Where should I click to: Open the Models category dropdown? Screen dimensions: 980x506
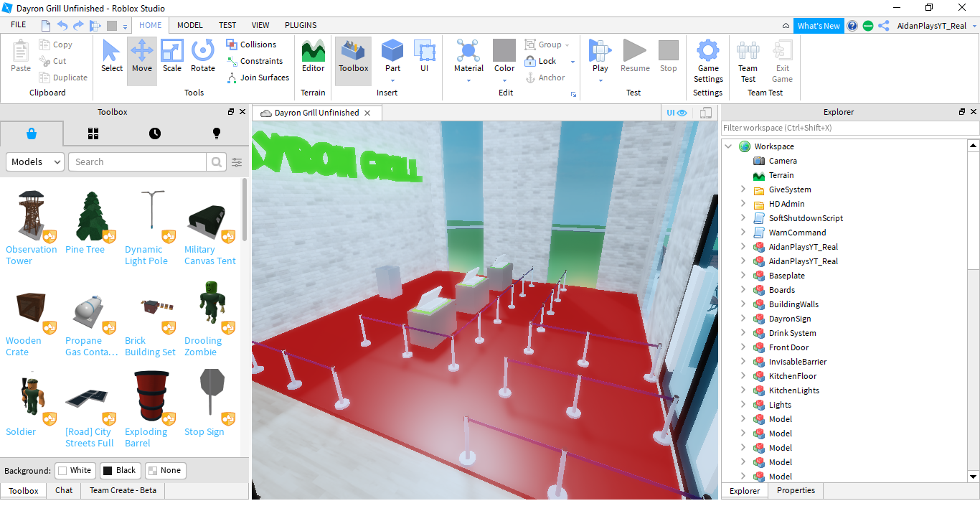(x=36, y=162)
